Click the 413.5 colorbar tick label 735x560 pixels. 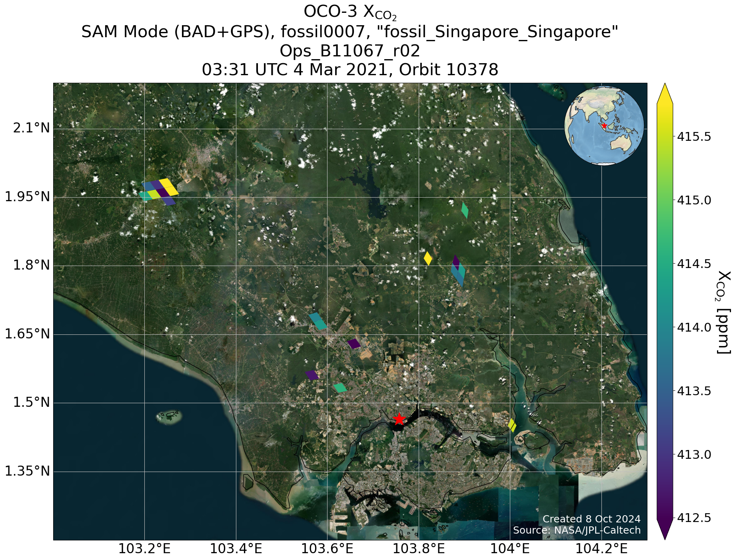tap(694, 391)
